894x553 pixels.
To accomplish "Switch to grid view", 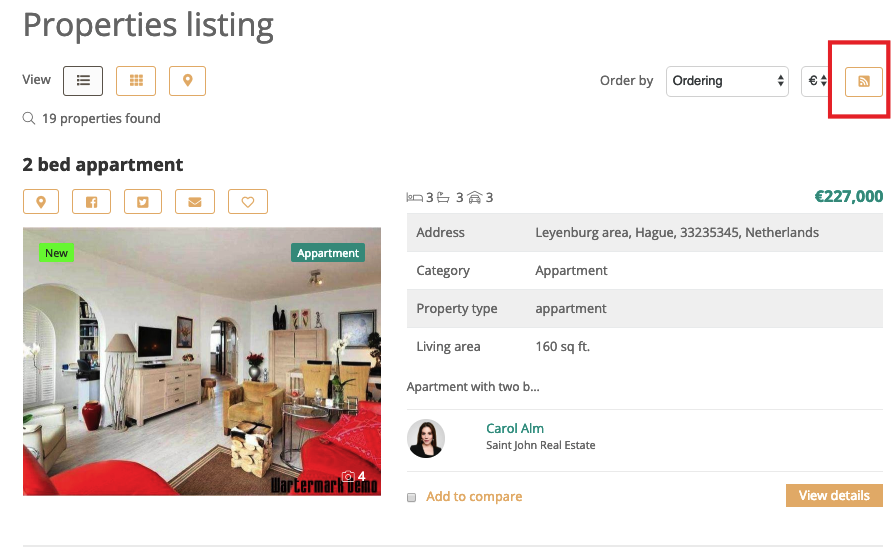I will coord(136,81).
